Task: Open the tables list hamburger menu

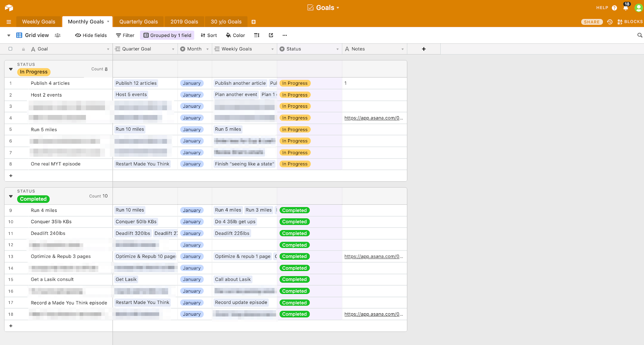Action: click(8, 22)
